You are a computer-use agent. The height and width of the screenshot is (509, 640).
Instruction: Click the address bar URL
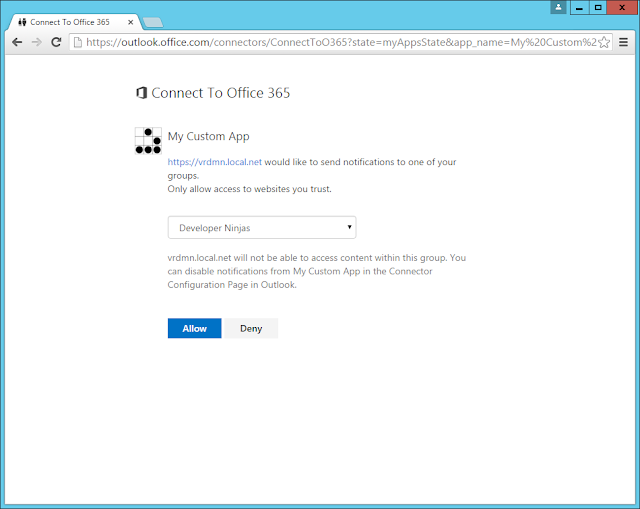tap(341, 42)
